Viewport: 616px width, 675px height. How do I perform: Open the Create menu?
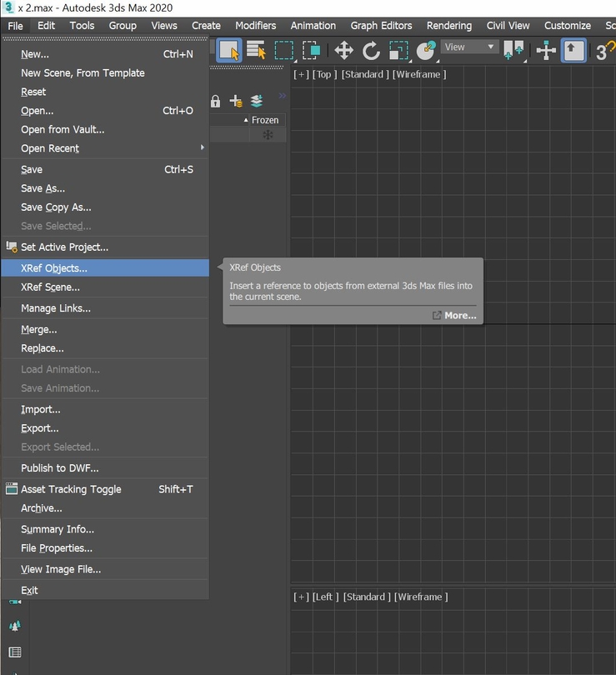(206, 26)
